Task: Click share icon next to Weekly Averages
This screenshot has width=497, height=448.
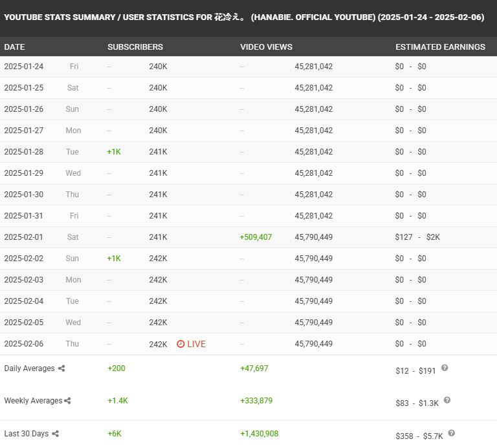Action: pyautogui.click(x=67, y=401)
